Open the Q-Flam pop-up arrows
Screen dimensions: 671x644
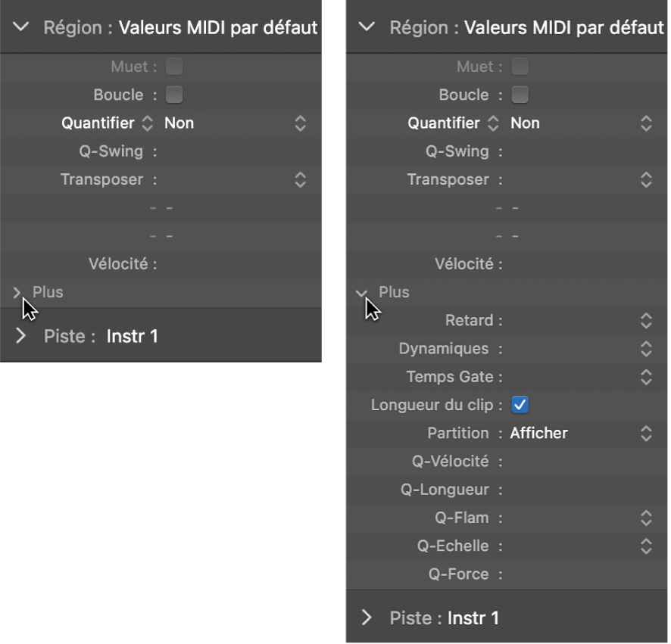tap(646, 518)
